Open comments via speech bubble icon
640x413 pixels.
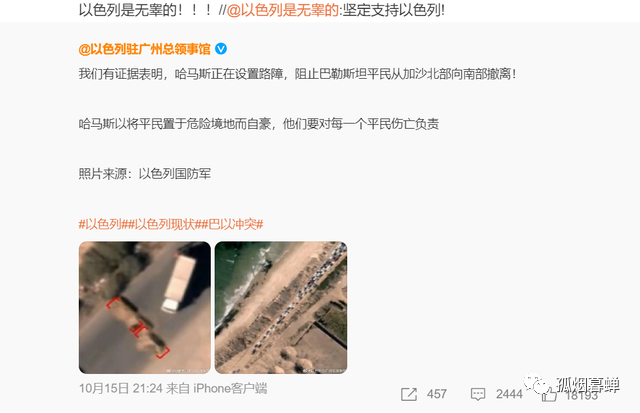click(478, 394)
